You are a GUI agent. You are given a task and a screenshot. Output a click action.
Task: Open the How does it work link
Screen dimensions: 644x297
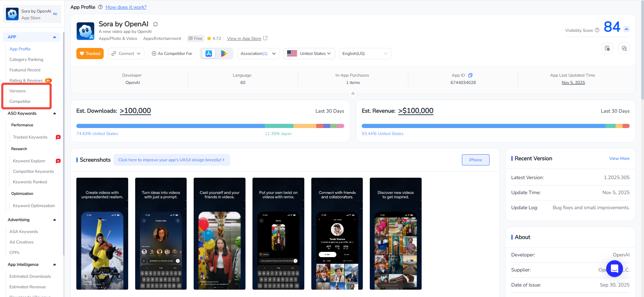(x=126, y=7)
